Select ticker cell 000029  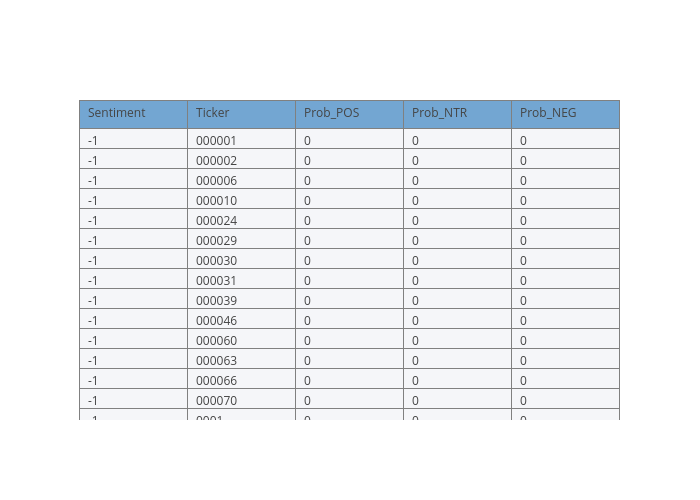point(216,241)
